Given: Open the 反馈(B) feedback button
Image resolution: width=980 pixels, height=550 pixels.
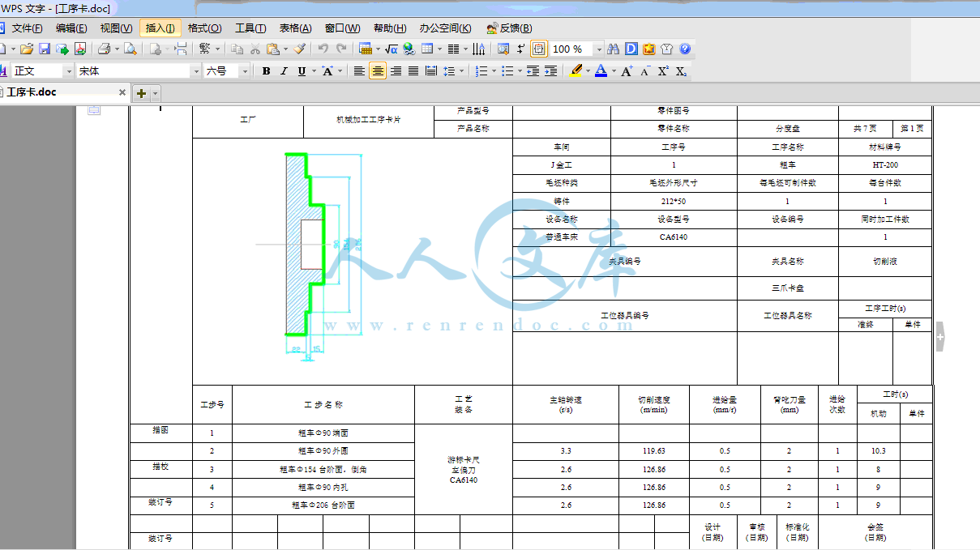Looking at the screenshot, I should click(x=509, y=28).
